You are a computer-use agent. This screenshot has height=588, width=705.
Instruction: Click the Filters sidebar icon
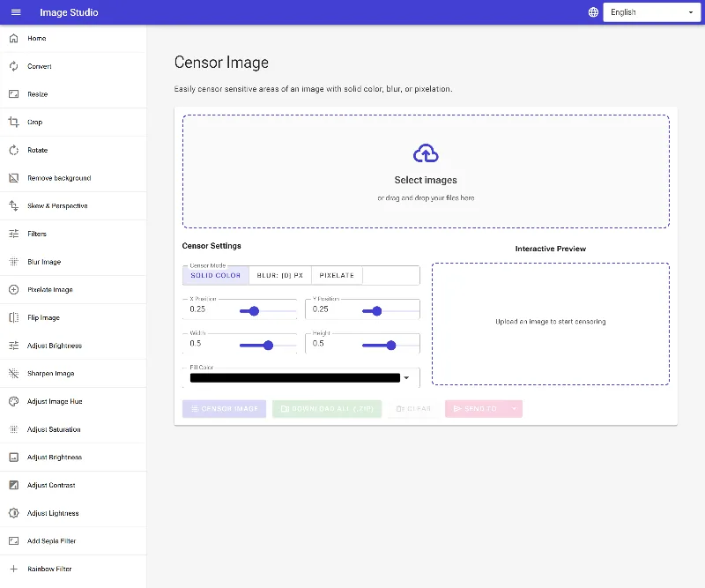pyautogui.click(x=14, y=234)
